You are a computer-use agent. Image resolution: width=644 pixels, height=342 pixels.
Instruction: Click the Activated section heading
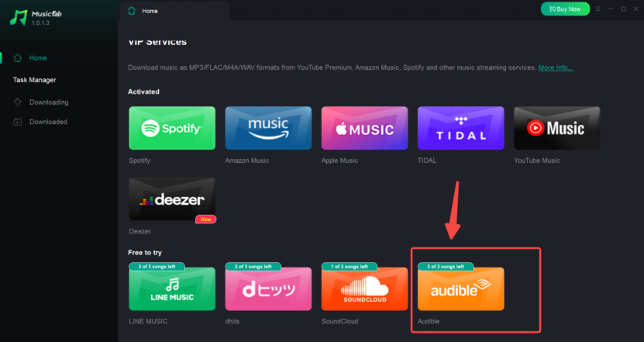pos(143,92)
